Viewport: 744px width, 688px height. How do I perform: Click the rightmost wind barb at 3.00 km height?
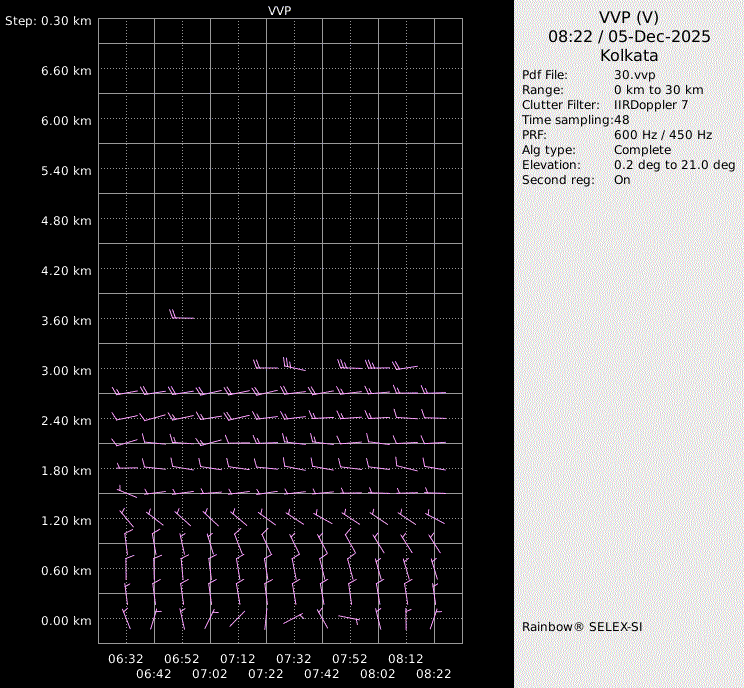point(404,366)
